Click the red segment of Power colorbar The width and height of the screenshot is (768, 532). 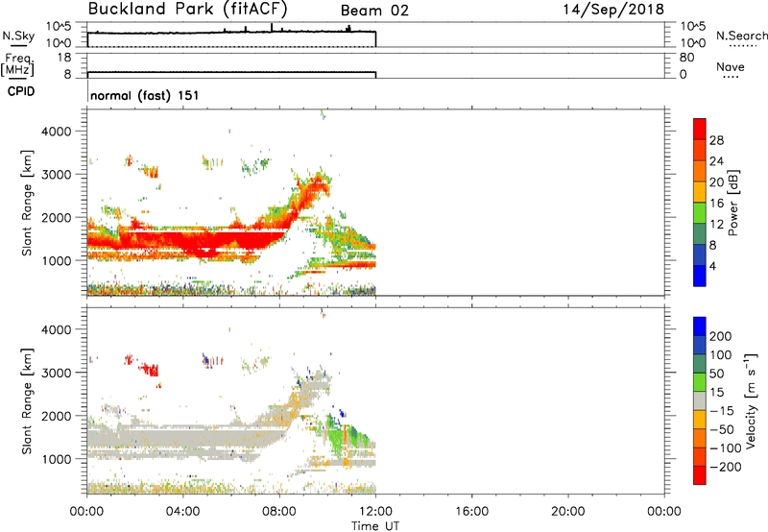coord(700,129)
